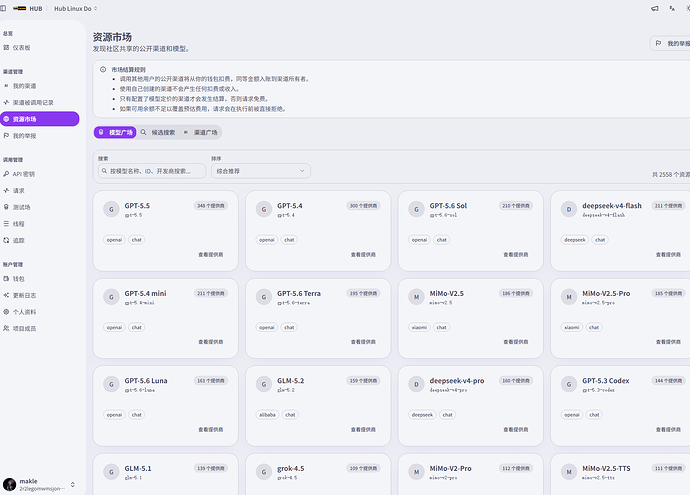Click the chat tag on GPT-5.6 Sol card
The width and height of the screenshot is (690, 495).
coord(442,240)
